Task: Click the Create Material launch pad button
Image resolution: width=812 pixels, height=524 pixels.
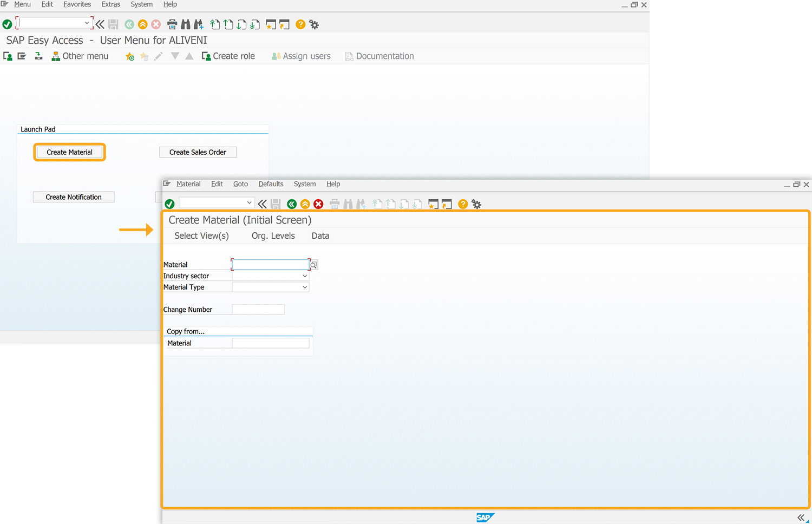Action: pyautogui.click(x=70, y=152)
